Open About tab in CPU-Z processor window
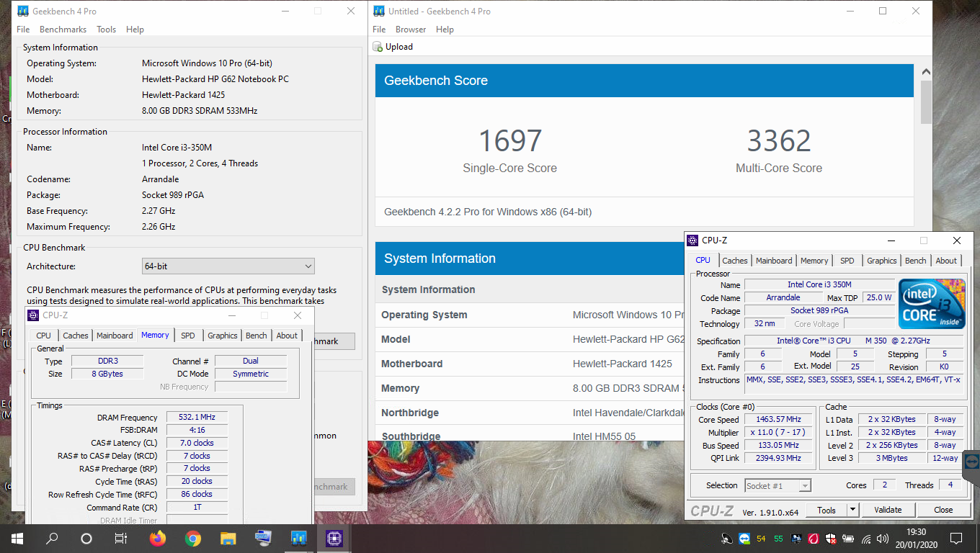The height and width of the screenshot is (553, 980). click(946, 261)
